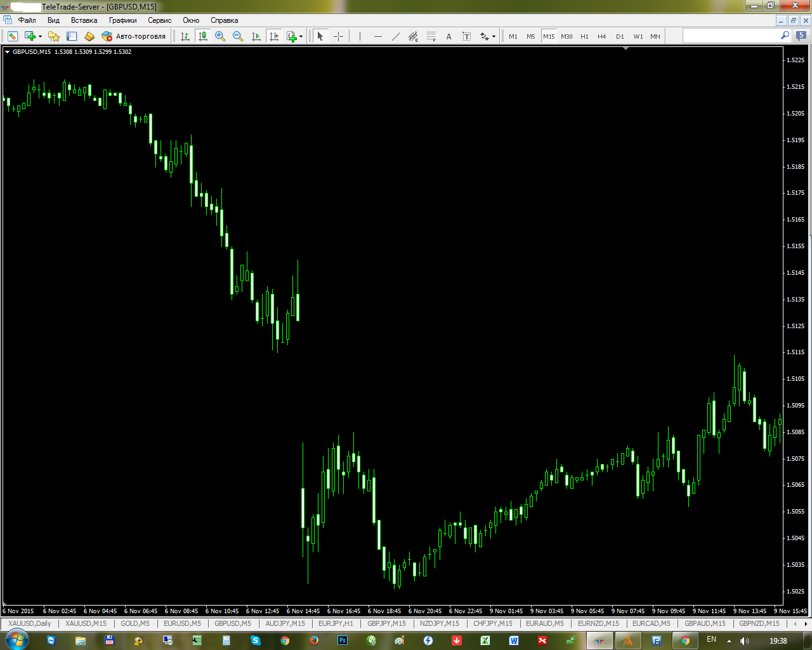Toggle chart shift from right edge
Image resolution: width=812 pixels, height=650 pixels.
click(273, 36)
